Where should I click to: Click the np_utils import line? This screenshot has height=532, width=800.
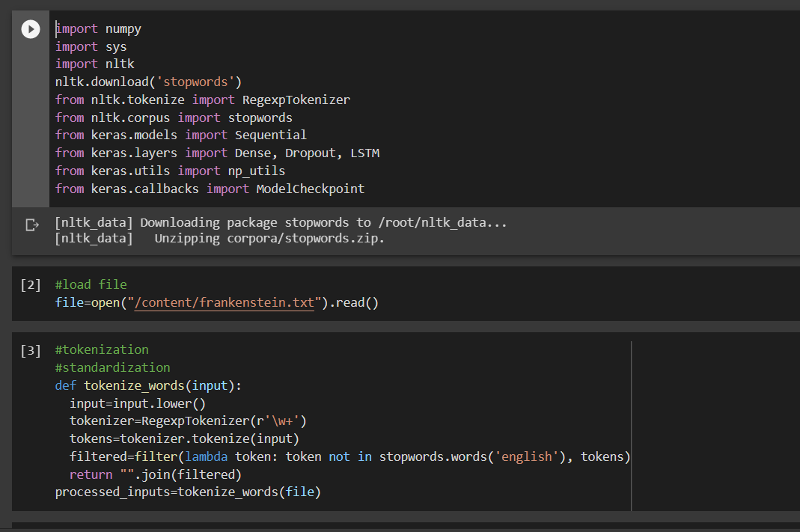pyautogui.click(x=171, y=171)
